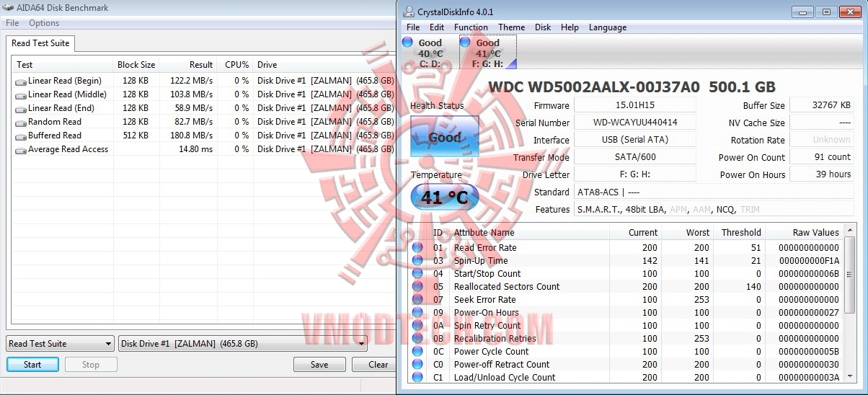Open the Theme menu in CrystalDiskInfo
Screen dimensions: 868x395
[x=512, y=27]
